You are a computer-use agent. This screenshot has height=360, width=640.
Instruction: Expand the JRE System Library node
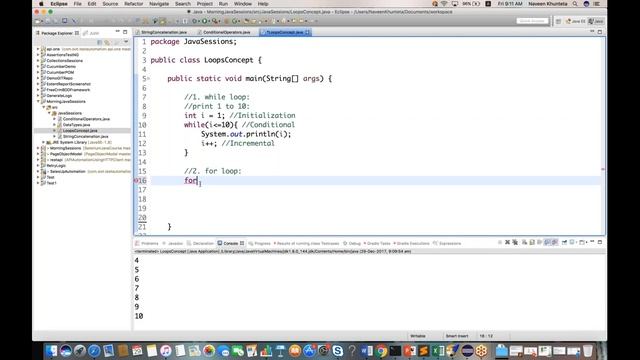click(44, 142)
